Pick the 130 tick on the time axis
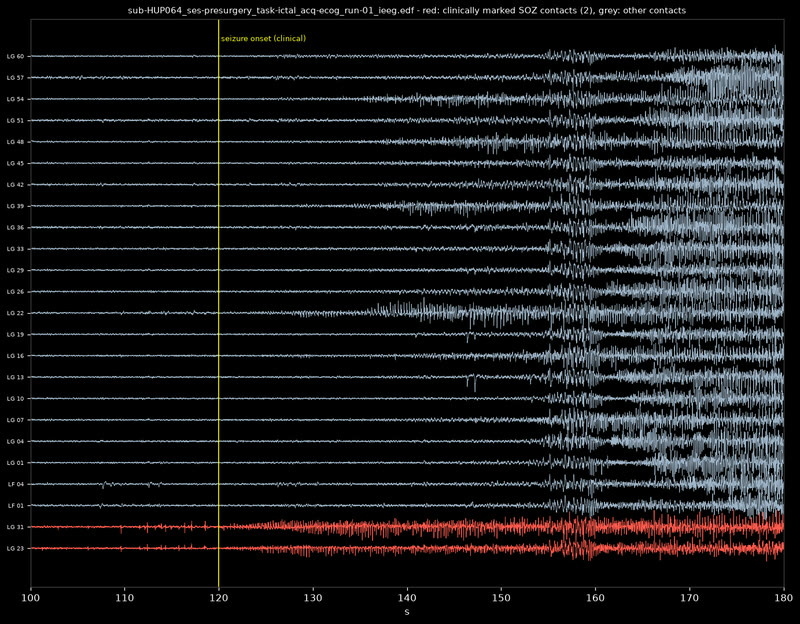The height and width of the screenshot is (624, 800). coord(313,597)
